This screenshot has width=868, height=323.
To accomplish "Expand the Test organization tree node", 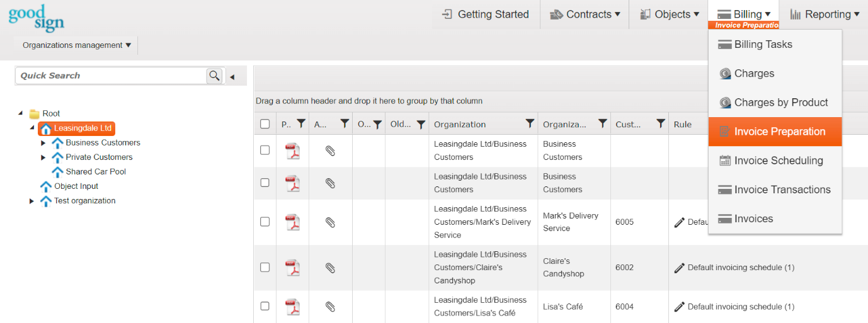I will (32, 201).
